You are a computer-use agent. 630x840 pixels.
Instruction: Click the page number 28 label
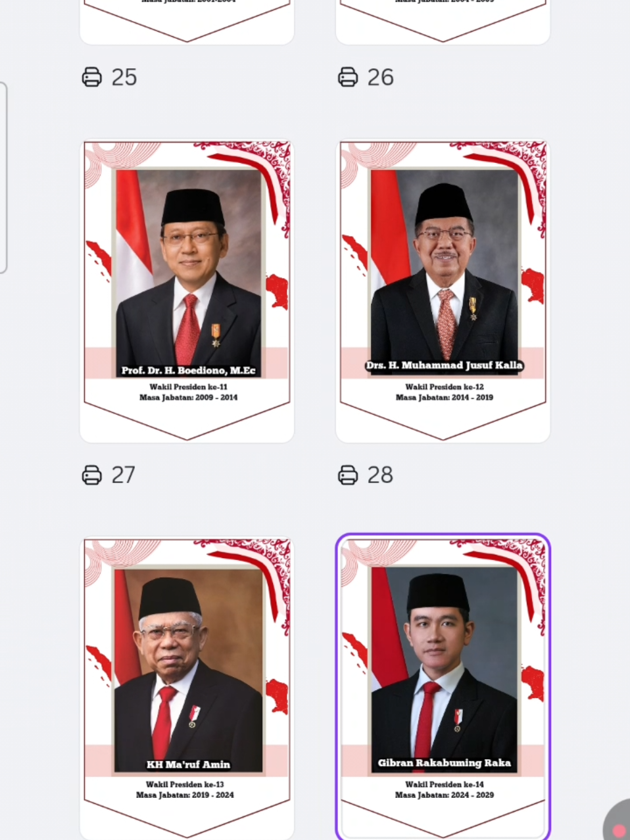tap(380, 475)
